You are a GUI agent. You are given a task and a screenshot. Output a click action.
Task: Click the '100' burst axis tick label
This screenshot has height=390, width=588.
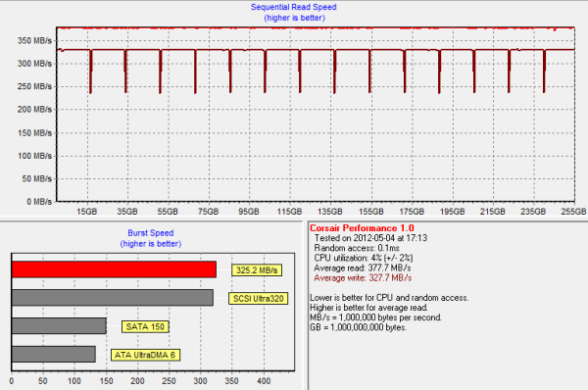point(74,381)
